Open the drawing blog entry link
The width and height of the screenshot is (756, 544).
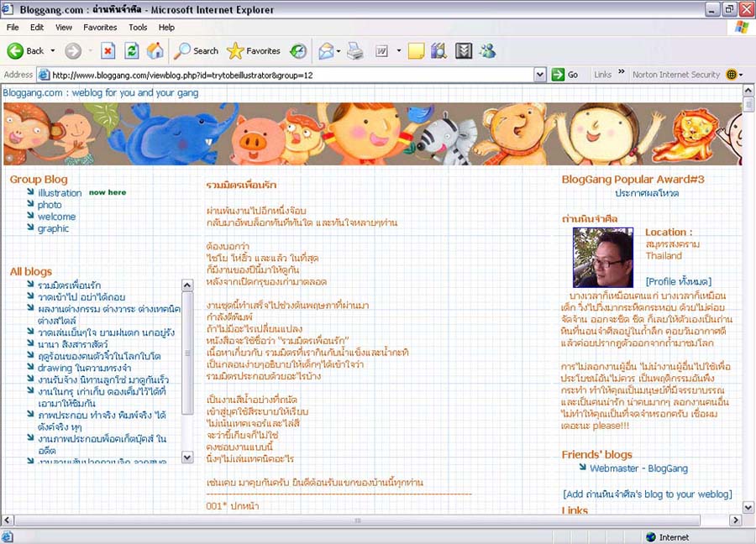pyautogui.click(x=84, y=368)
